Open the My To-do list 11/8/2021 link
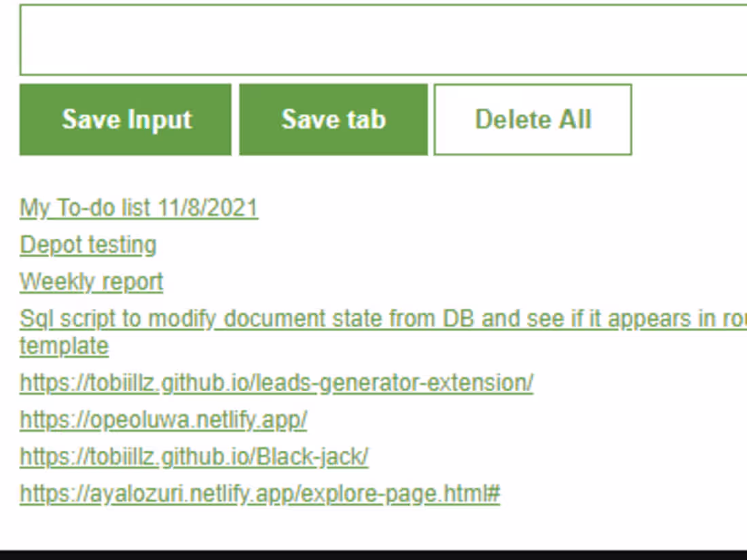747x560 pixels. (x=138, y=208)
